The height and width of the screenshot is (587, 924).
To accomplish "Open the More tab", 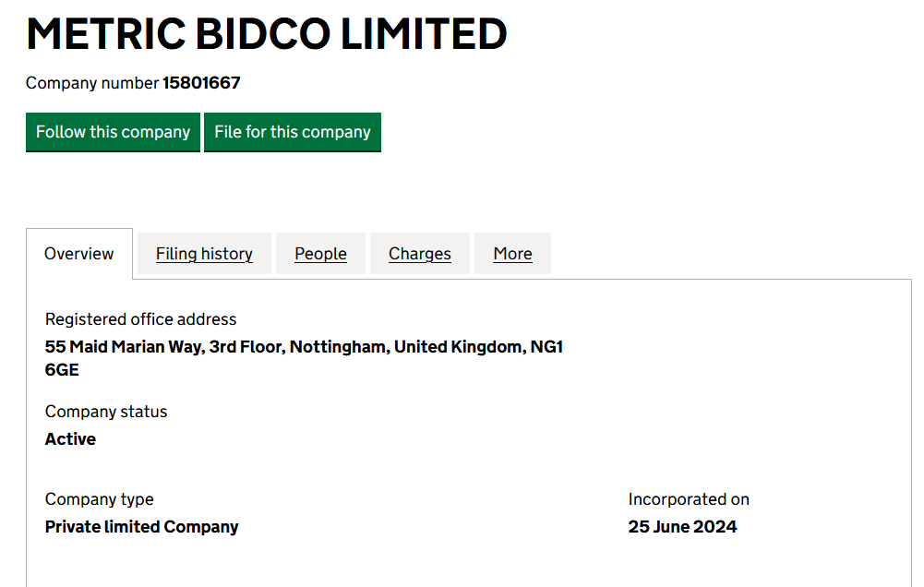I will pos(512,254).
